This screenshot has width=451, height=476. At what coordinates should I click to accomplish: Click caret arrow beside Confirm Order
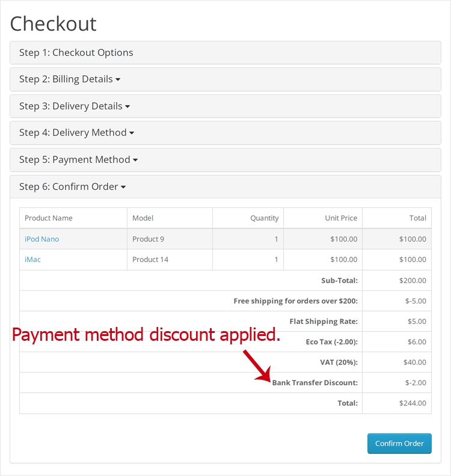(123, 188)
